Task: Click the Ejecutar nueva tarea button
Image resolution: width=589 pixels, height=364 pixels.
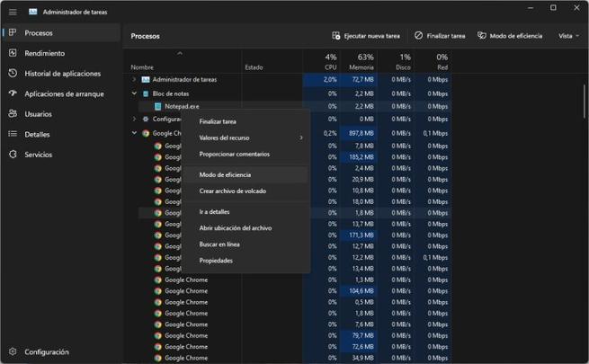Action: (366, 36)
